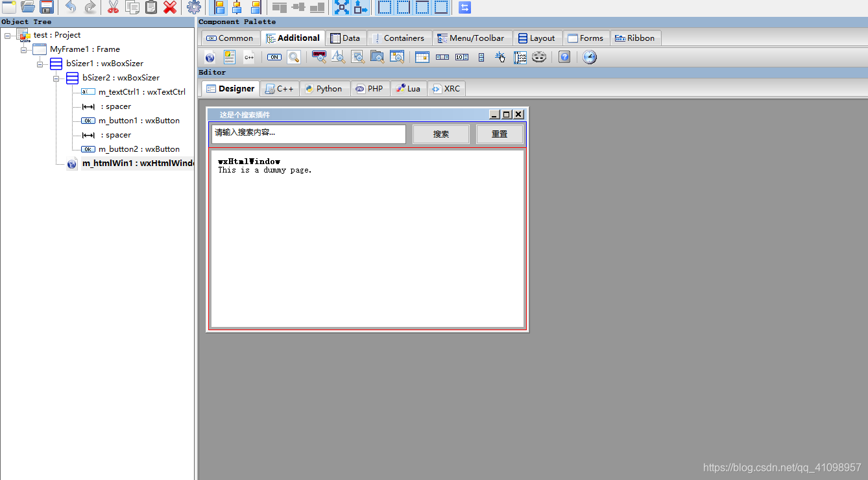Open the Containers palette tab

coord(399,38)
